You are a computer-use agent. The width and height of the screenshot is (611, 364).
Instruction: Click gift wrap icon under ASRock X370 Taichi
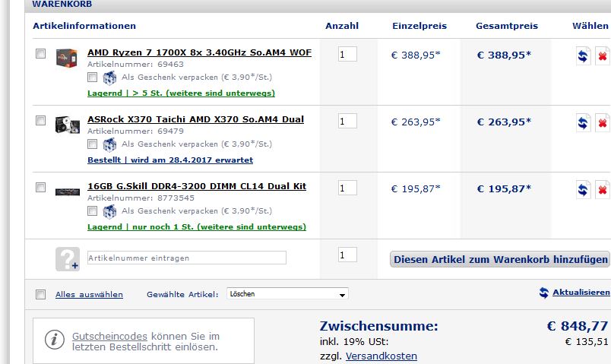coord(109,144)
